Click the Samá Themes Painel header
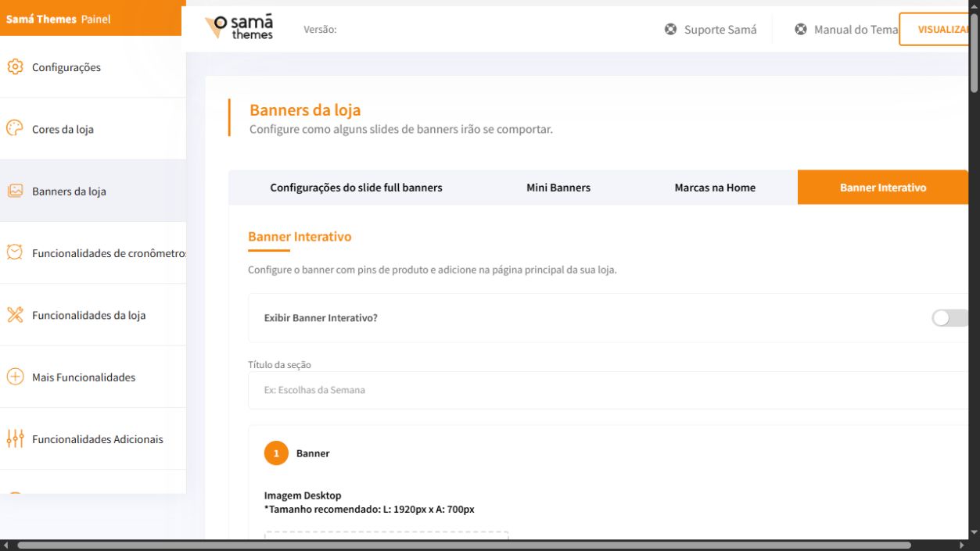This screenshot has width=980, height=551. click(91, 18)
